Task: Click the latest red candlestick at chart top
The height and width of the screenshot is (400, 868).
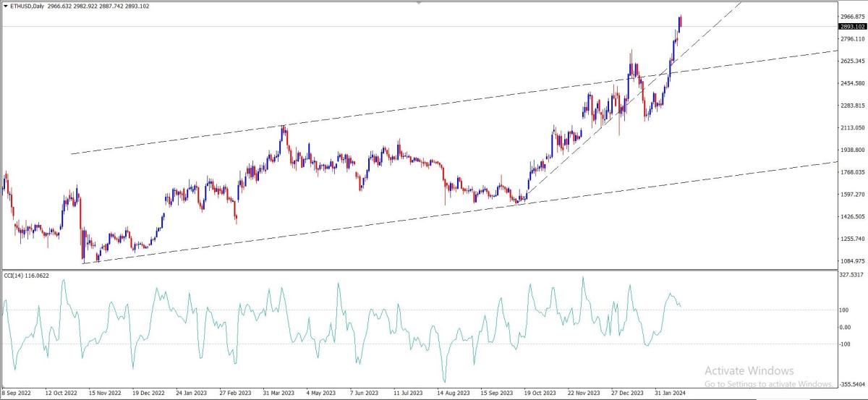Action: point(681,22)
